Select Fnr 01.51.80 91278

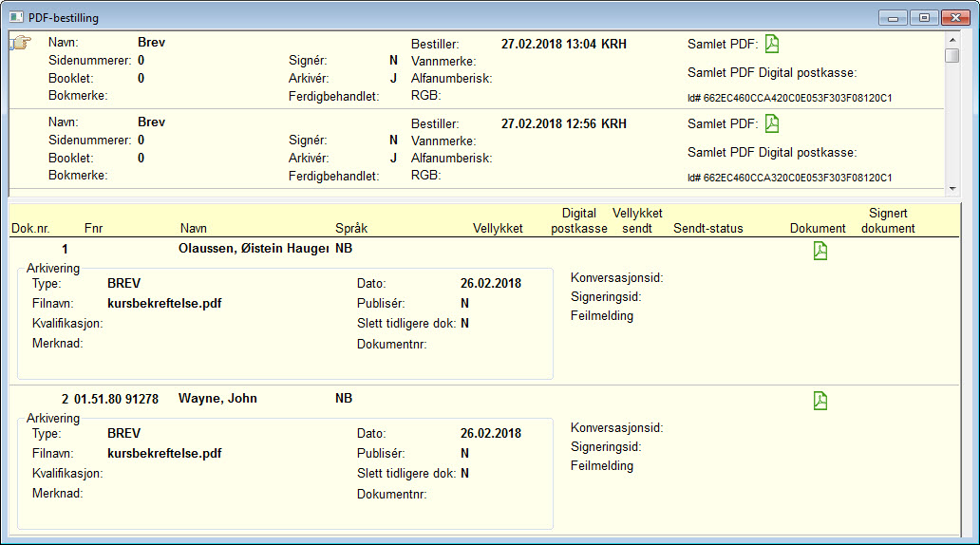(116, 399)
